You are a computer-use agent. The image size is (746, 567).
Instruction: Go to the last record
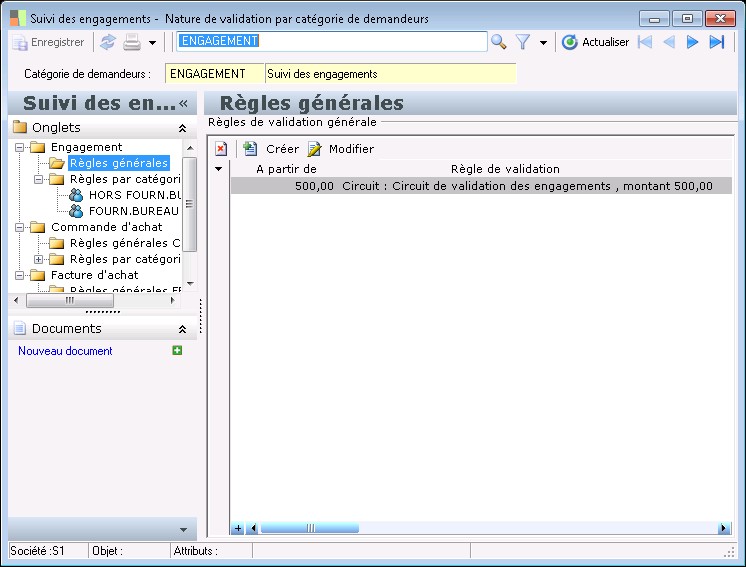[717, 42]
